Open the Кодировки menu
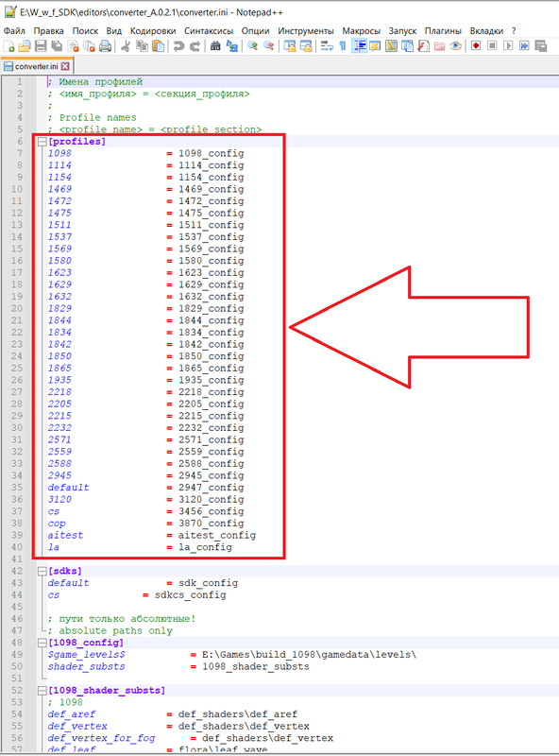The height and width of the screenshot is (756, 559). pyautogui.click(x=153, y=31)
